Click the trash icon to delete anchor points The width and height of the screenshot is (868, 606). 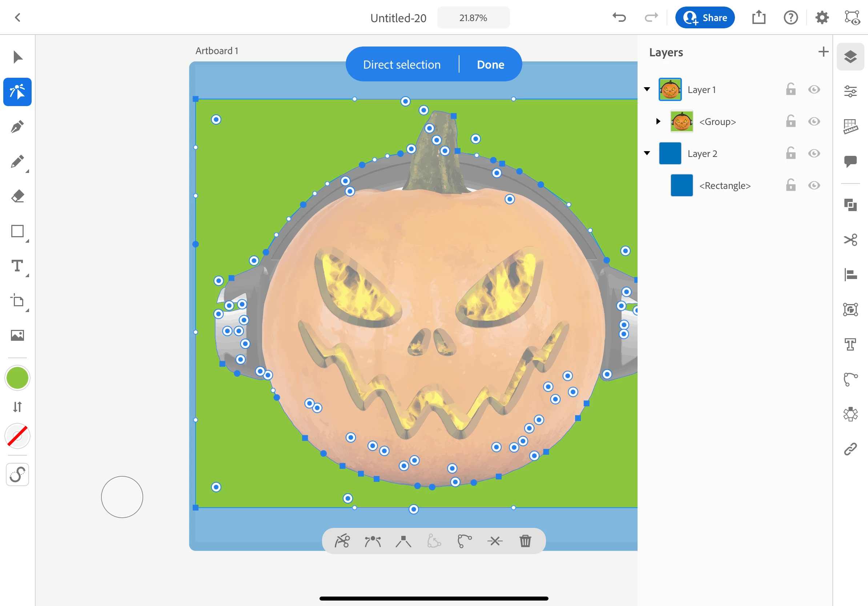(525, 541)
